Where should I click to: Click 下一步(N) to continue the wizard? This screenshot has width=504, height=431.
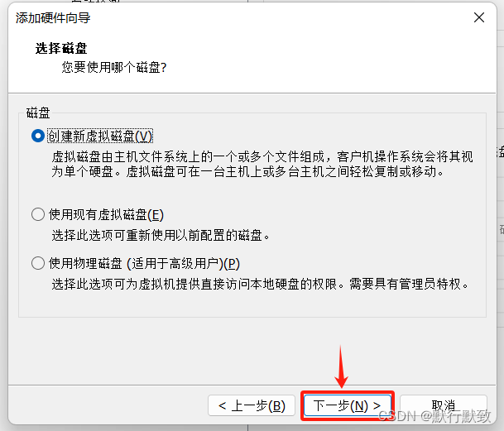347,405
